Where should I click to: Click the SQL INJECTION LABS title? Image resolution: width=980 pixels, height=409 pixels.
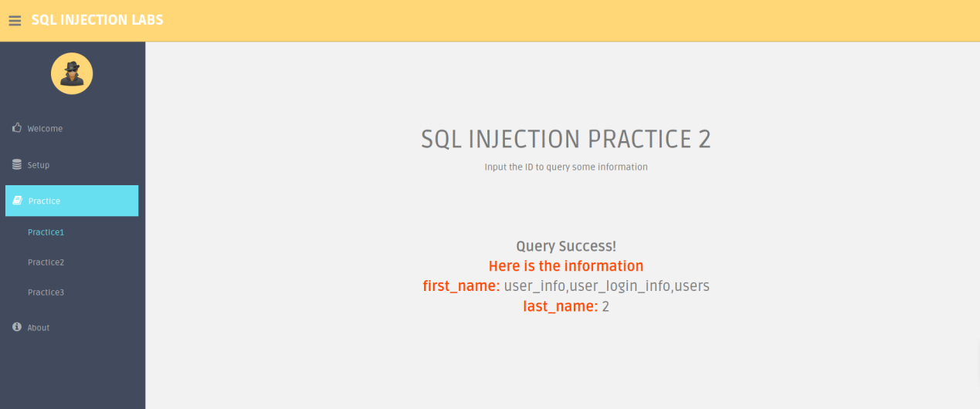click(97, 20)
